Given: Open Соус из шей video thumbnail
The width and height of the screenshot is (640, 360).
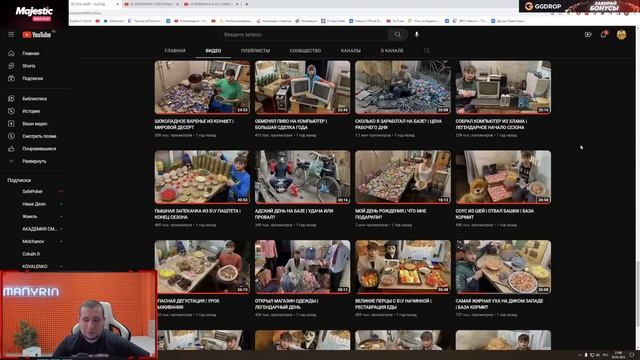Looking at the screenshot, I should point(503,177).
